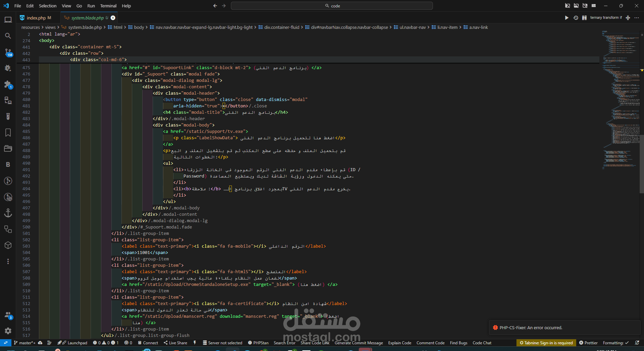Viewport: 644px width, 351px height.
Task: Open the Search view in activity bar
Action: pos(8,36)
